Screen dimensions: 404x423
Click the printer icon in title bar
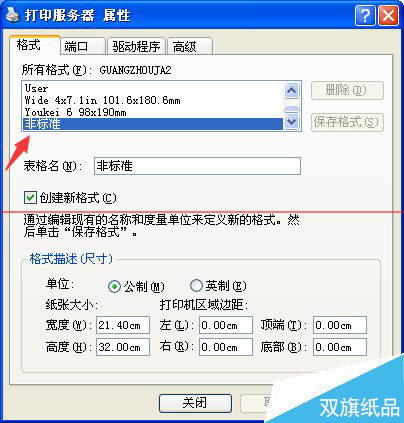coord(13,15)
